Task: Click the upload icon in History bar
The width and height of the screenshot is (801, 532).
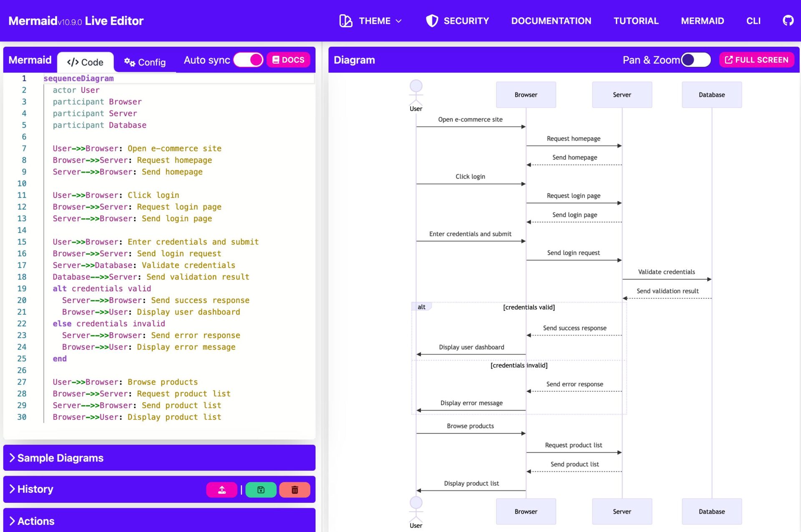Action: (x=222, y=489)
